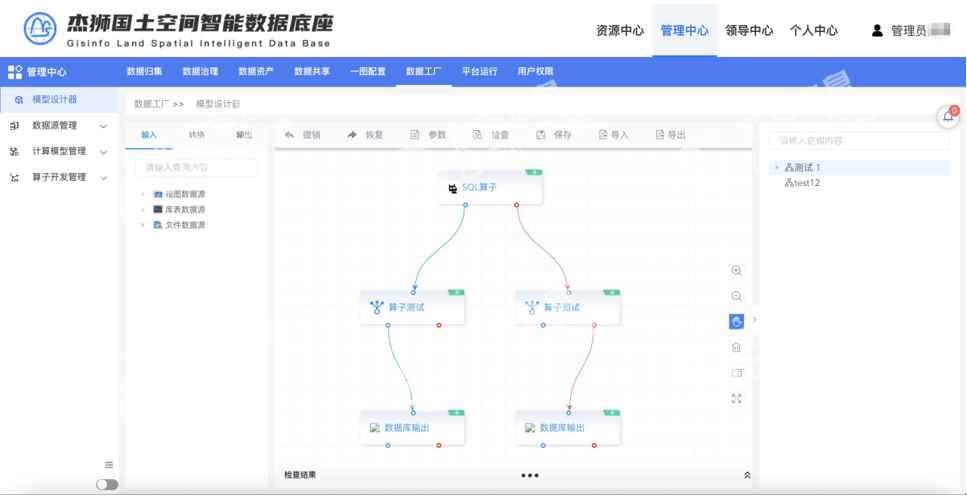Expand the 检查结果 panel double chevron
The height and width of the screenshot is (498, 967).
coord(747,475)
